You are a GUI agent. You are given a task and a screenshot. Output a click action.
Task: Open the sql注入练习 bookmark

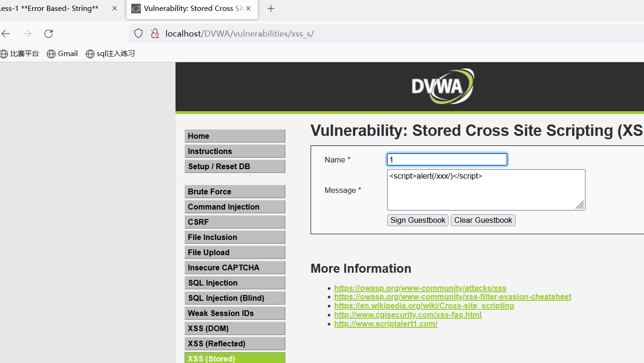(110, 54)
